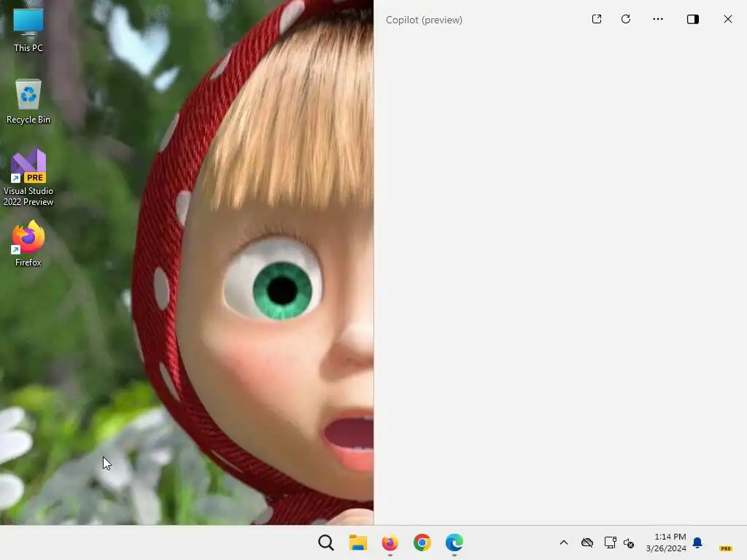This screenshot has height=560, width=747.
Task: Select the Firefox desktop shortcut
Action: tap(28, 244)
